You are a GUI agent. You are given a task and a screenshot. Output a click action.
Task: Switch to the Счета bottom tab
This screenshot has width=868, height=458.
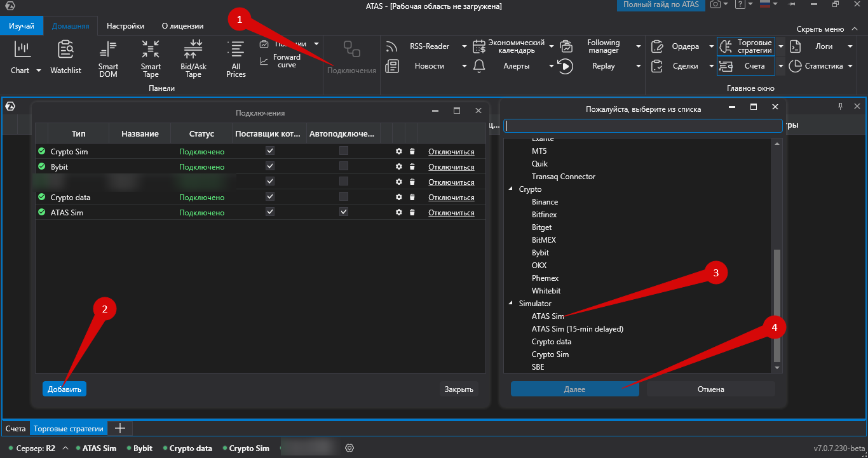(16, 429)
